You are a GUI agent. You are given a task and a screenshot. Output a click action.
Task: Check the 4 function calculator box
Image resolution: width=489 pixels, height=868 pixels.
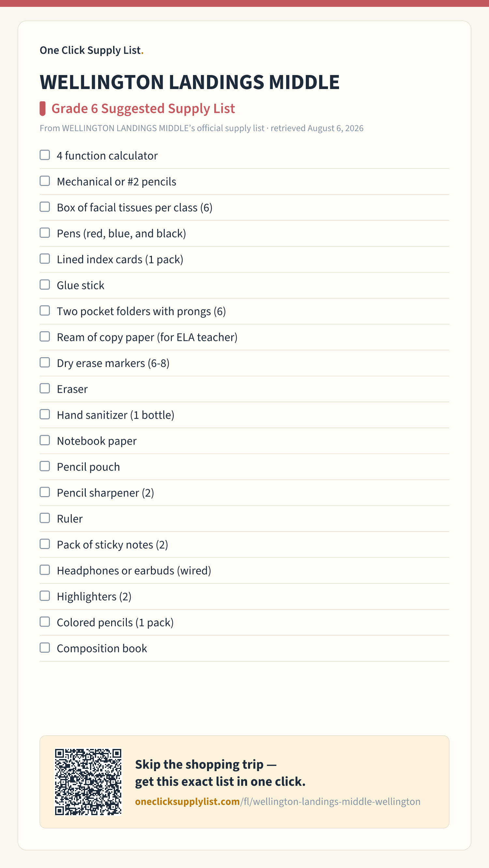45,155
